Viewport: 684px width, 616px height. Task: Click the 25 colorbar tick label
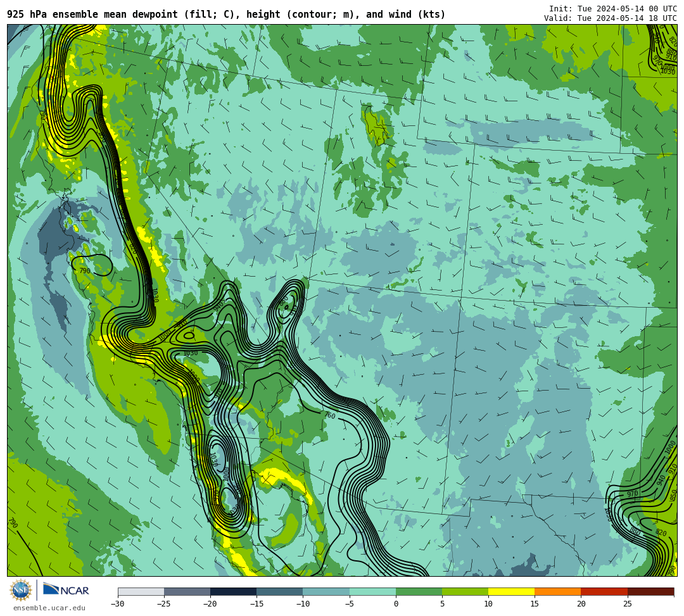click(627, 604)
